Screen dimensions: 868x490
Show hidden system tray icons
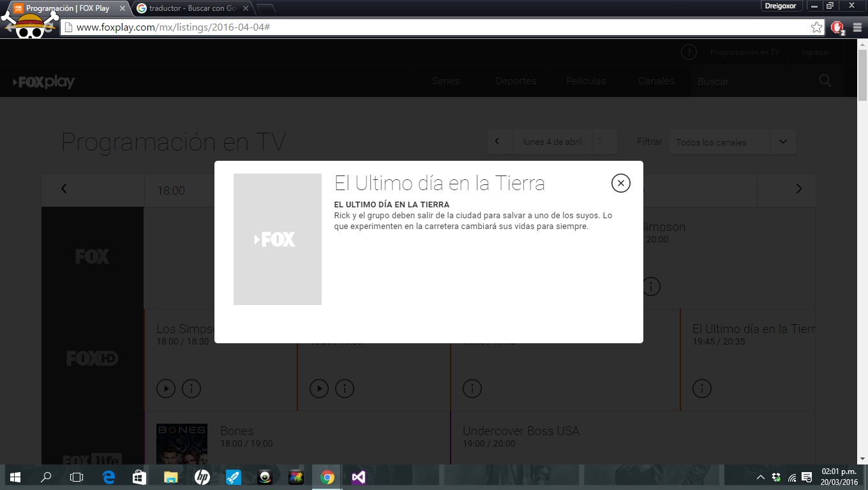pos(760,477)
